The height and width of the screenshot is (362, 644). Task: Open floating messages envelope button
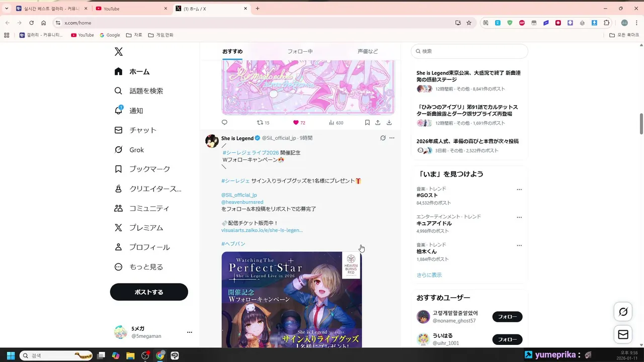click(623, 334)
